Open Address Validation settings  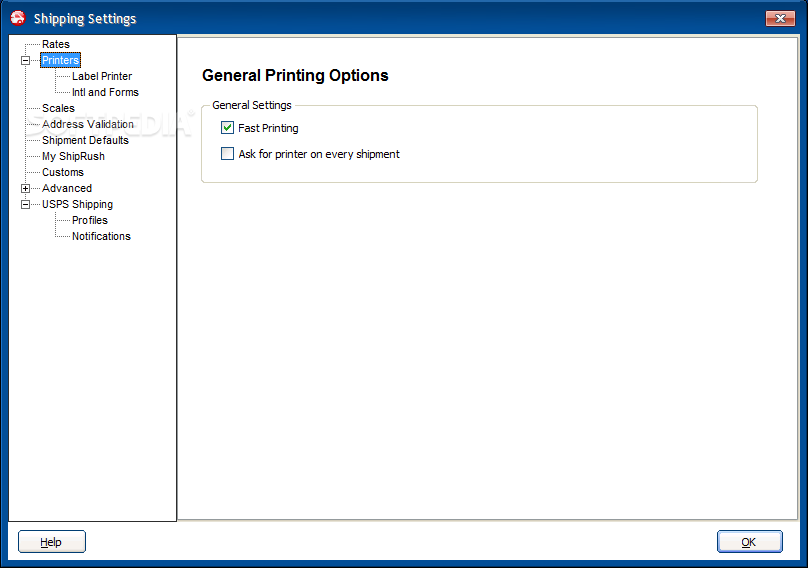(88, 124)
